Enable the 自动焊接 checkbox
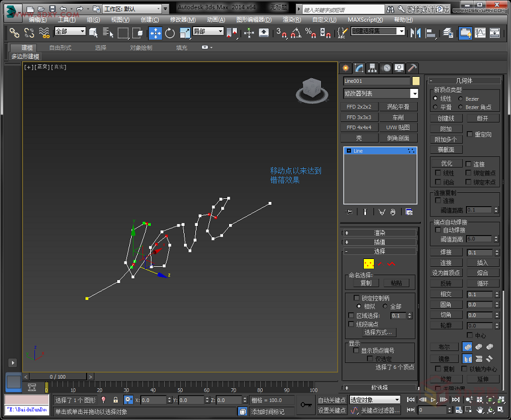 point(438,230)
